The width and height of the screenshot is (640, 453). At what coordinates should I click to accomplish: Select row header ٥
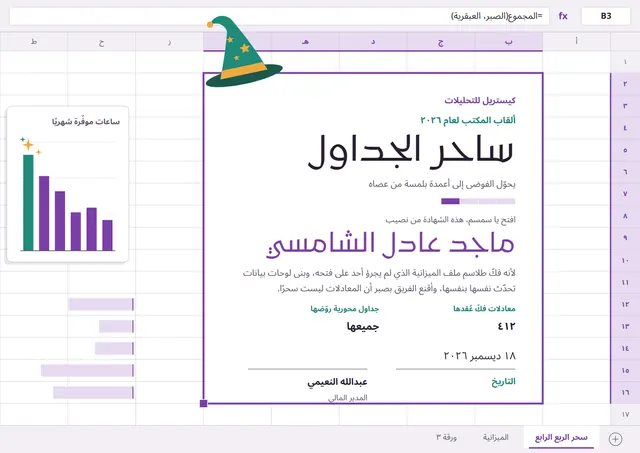coord(625,150)
